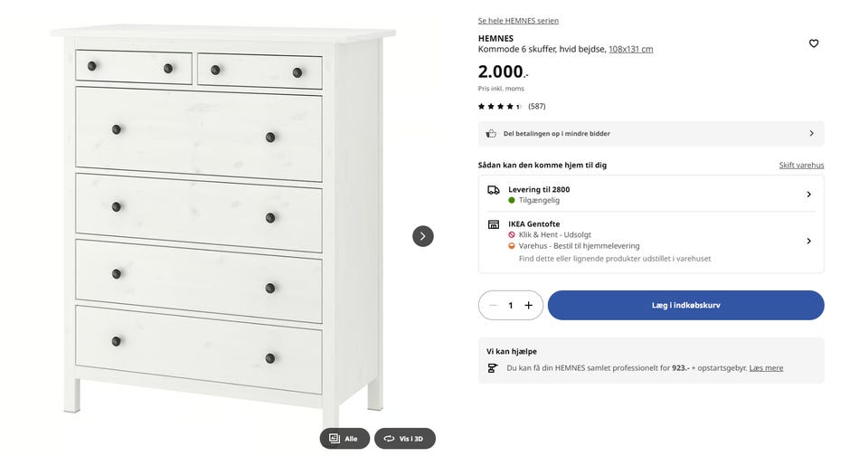Click the '108x131 cm' size link
The image size is (868, 456).
(x=630, y=49)
